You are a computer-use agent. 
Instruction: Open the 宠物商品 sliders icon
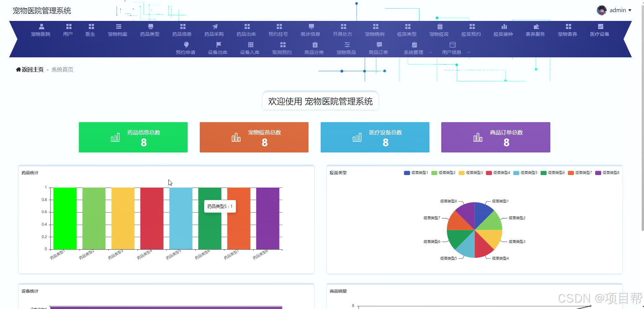point(347,45)
